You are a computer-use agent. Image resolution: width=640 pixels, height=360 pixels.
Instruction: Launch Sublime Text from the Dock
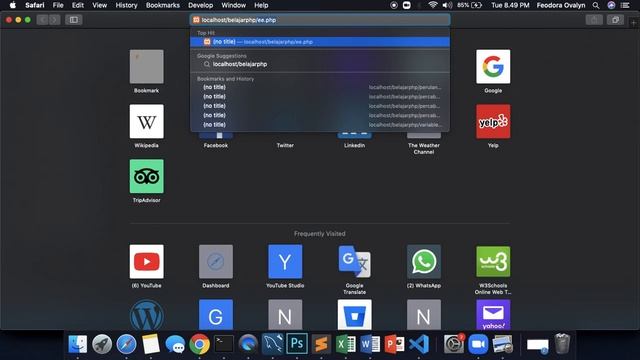pyautogui.click(x=321, y=344)
